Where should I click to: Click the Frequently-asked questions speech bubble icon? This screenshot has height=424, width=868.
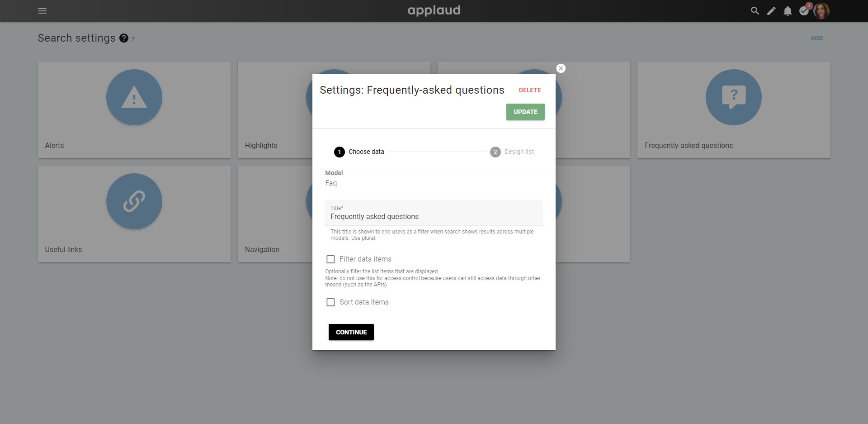coord(734,97)
